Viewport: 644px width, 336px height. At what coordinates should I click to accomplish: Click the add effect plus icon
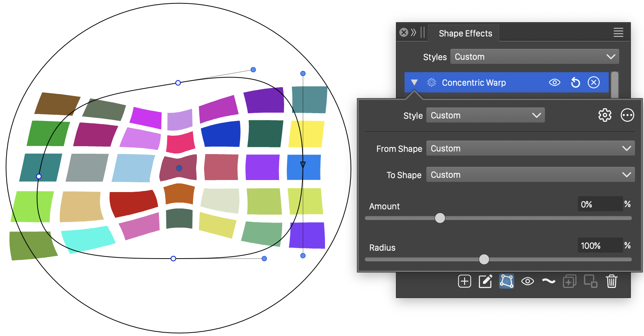[464, 281]
